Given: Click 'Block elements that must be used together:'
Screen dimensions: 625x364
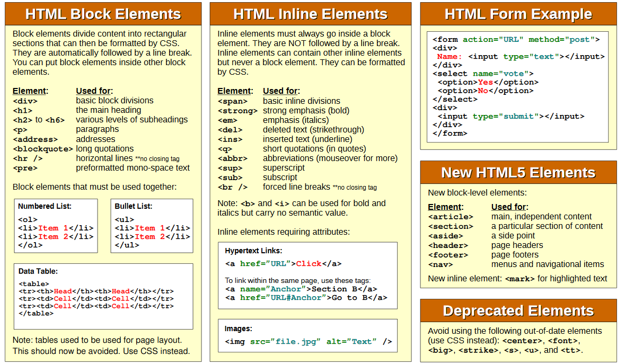Looking at the screenshot, I should (x=94, y=187).
